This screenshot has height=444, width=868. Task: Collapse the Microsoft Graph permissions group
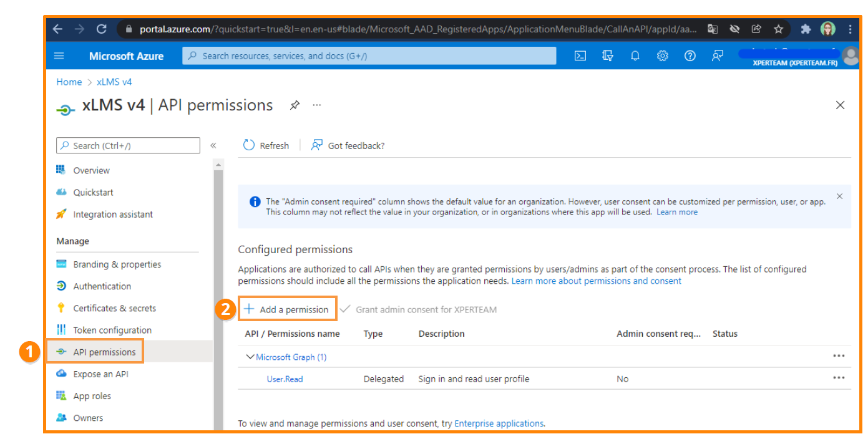pos(250,357)
